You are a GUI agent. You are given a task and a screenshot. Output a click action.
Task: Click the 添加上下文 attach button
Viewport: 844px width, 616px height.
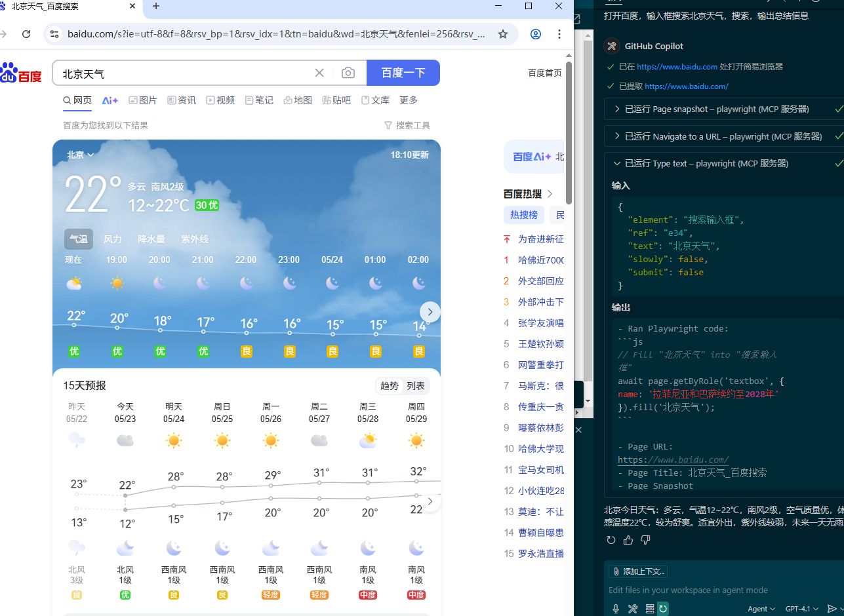click(x=638, y=571)
